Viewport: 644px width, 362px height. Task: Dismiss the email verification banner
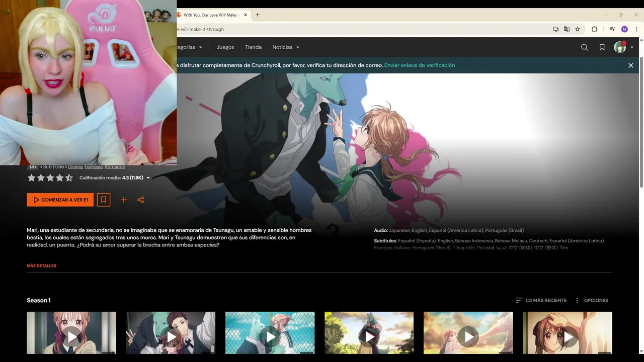point(630,65)
